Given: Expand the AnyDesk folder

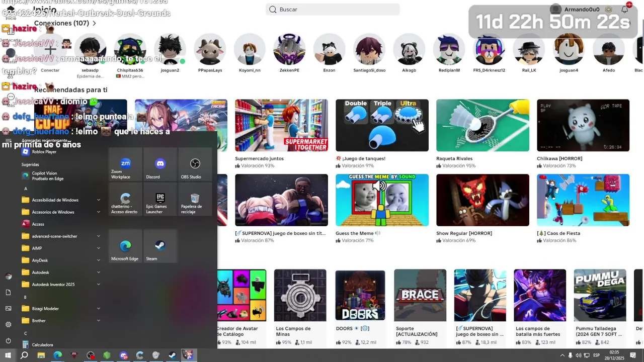Looking at the screenshot, I should [x=60, y=260].
